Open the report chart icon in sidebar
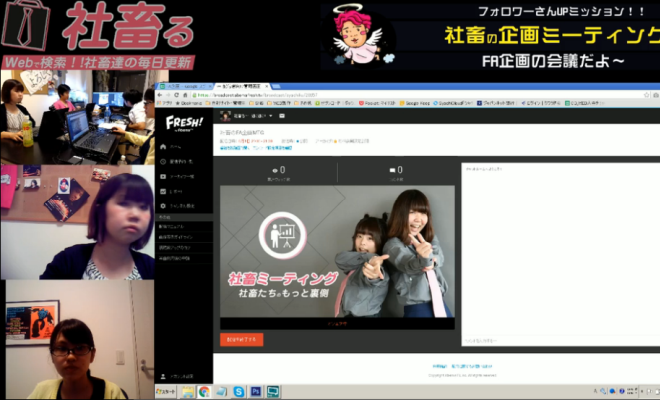This screenshot has height=400, width=660. (164, 190)
